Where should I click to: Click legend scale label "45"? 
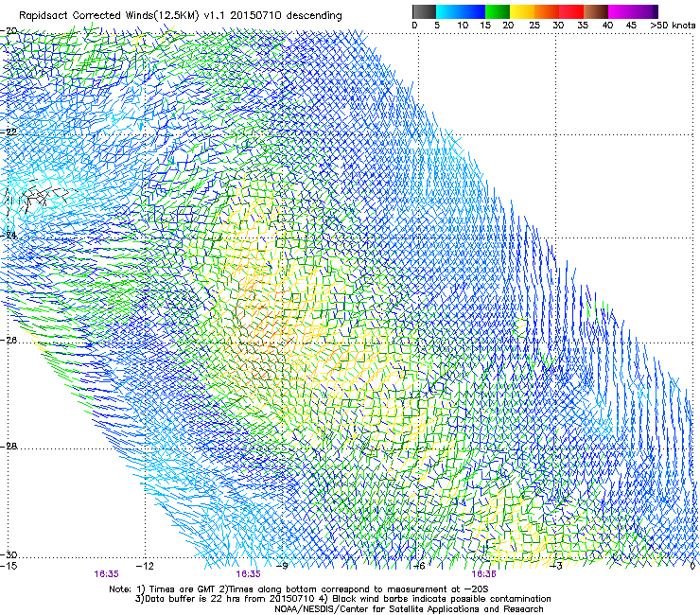click(631, 26)
